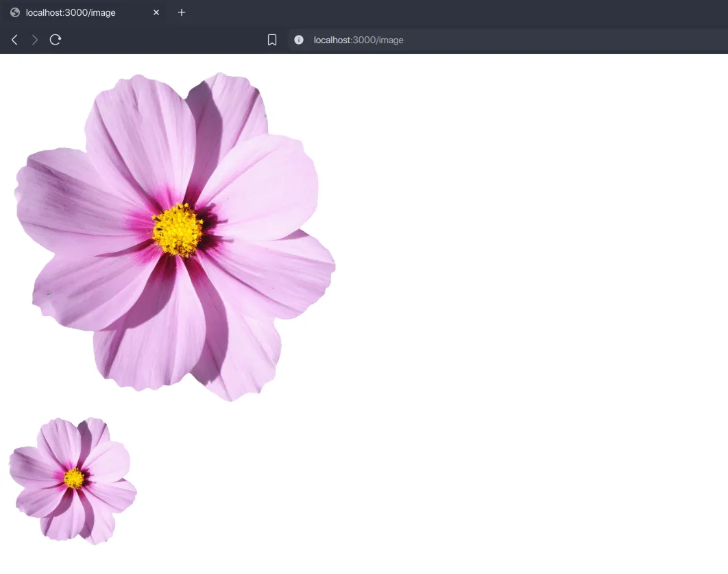This screenshot has height=574, width=728.
Task: Click the globe favicon in the tab
Action: pyautogui.click(x=15, y=12)
